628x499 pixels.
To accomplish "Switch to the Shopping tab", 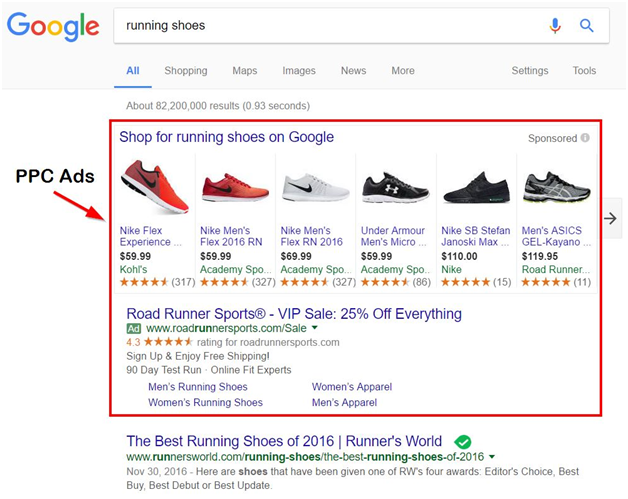I will tap(186, 71).
